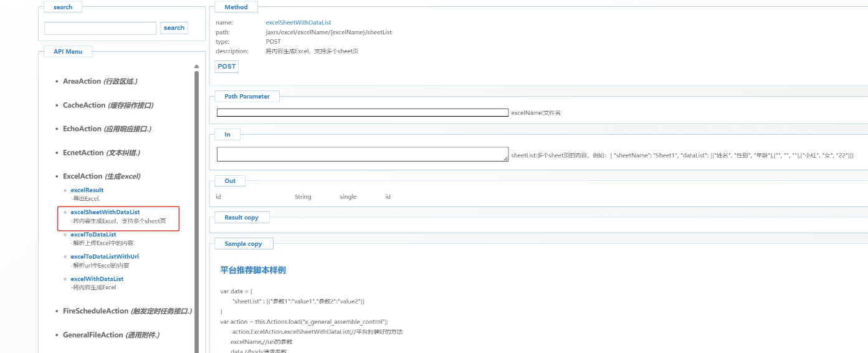Screen dimensions: 868x353
Task: Select FireScheduleAction in the menu
Action: [x=127, y=311]
